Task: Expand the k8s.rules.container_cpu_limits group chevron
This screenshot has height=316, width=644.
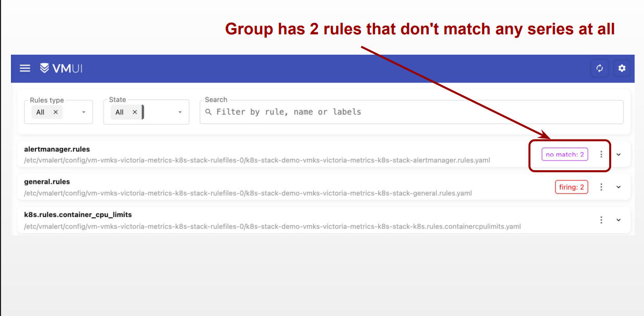Action: (618, 220)
